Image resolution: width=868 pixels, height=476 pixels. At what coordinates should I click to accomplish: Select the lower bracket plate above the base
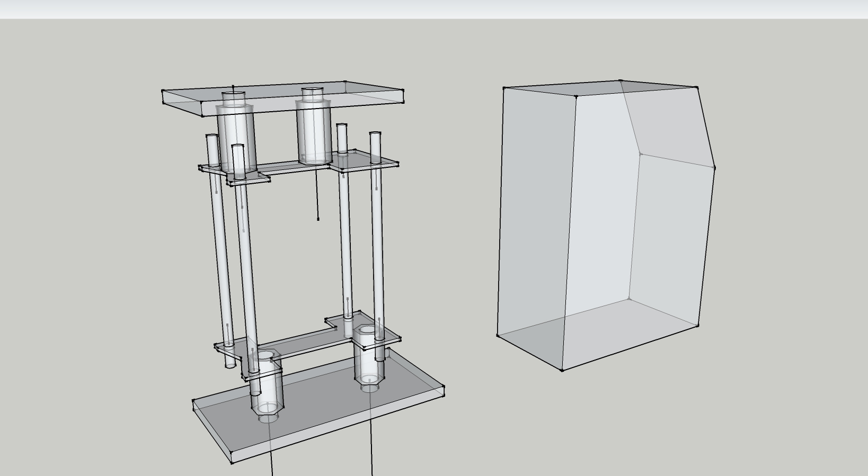307,345
